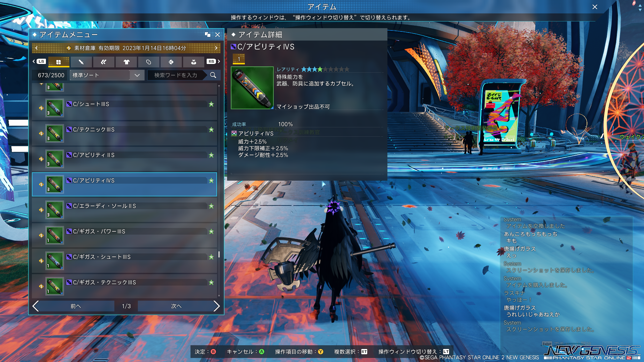Click the 素材倉庫 有効期限 storage header
644x362 pixels.
click(126, 48)
